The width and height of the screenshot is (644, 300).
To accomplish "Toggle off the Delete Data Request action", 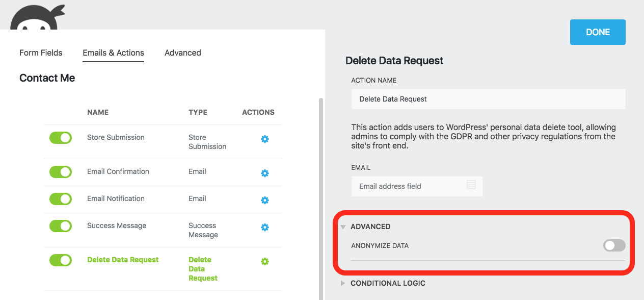I will 61,260.
